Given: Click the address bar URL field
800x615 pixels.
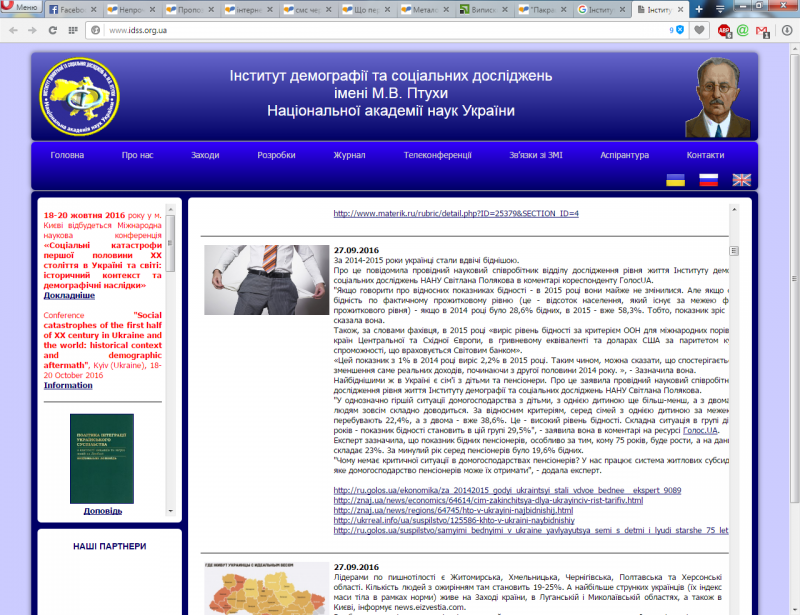Looking at the screenshot, I should [x=380, y=30].
